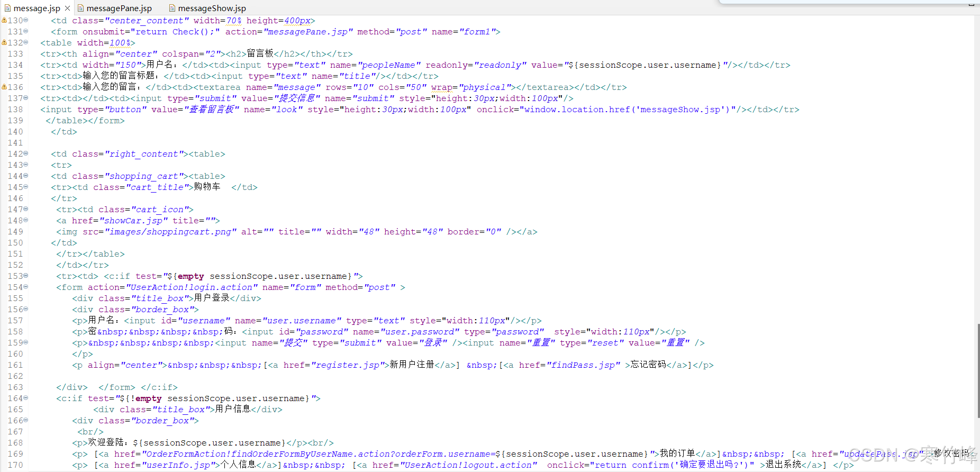Click the </table></form> text on line 139
This screenshot has width=980, height=472.
pyautogui.click(x=85, y=121)
